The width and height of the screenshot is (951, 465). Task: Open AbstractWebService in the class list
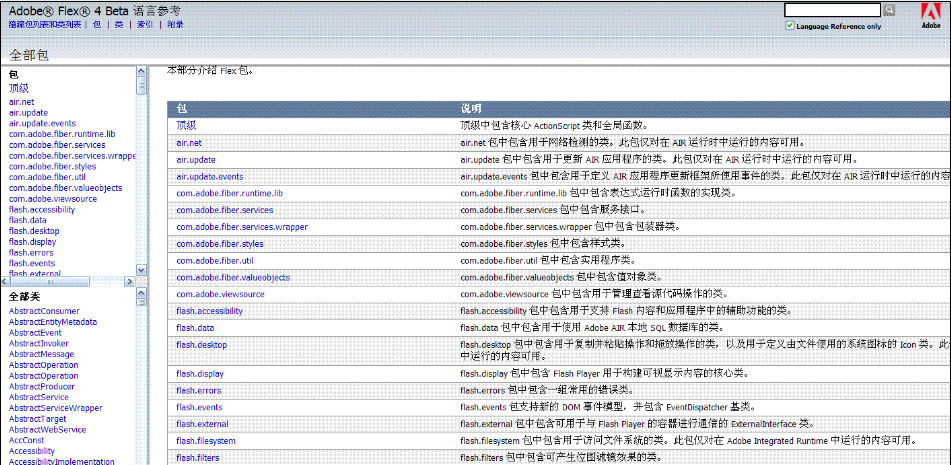[x=47, y=430]
